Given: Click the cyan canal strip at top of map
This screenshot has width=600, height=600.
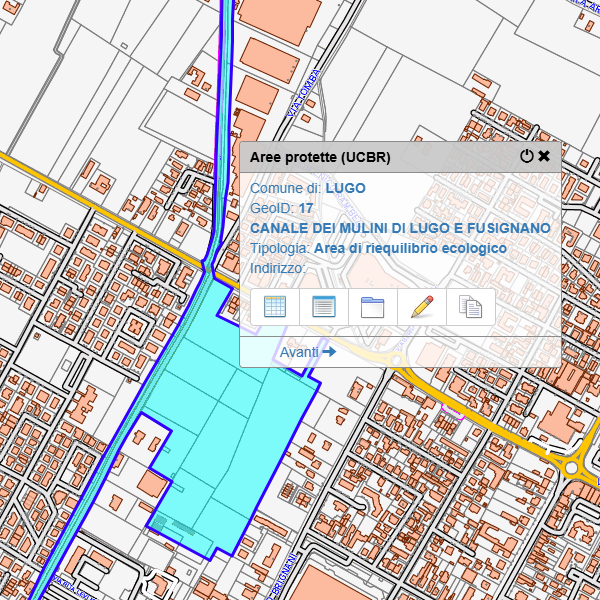Looking at the screenshot, I should 226,60.
